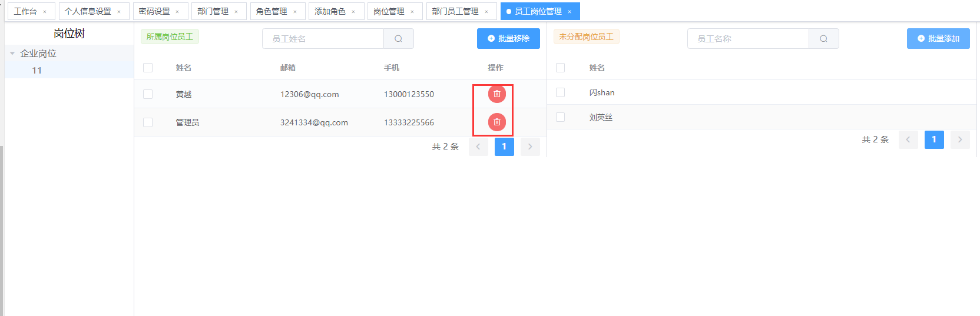Click the 邮箱 column header
The height and width of the screenshot is (316, 980).
click(288, 68)
